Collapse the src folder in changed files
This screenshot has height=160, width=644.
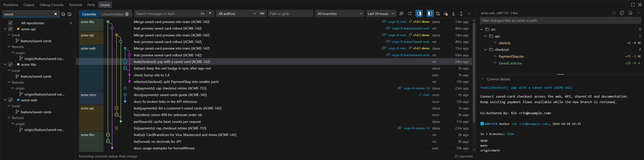tap(481, 29)
